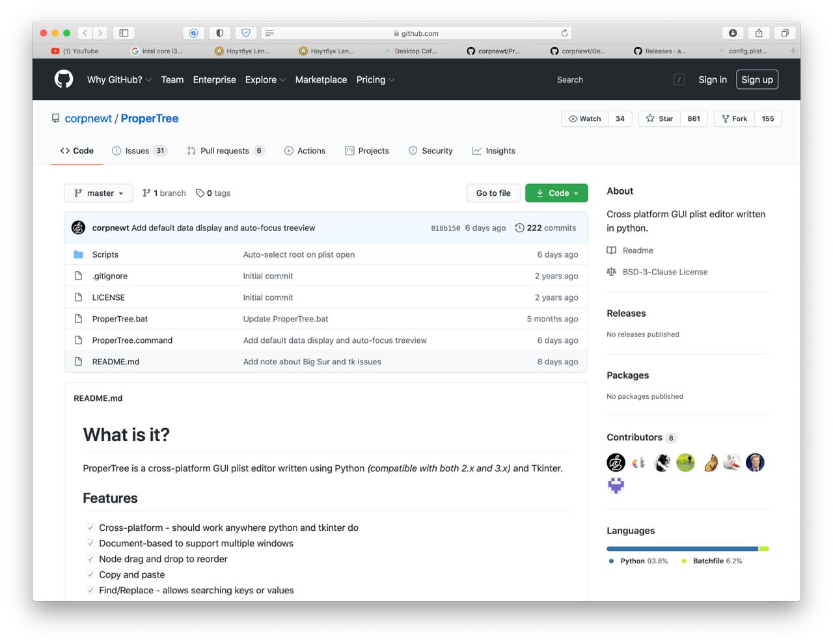The width and height of the screenshot is (833, 644).
Task: Switch to config.plist browser tab
Action: 743,51
